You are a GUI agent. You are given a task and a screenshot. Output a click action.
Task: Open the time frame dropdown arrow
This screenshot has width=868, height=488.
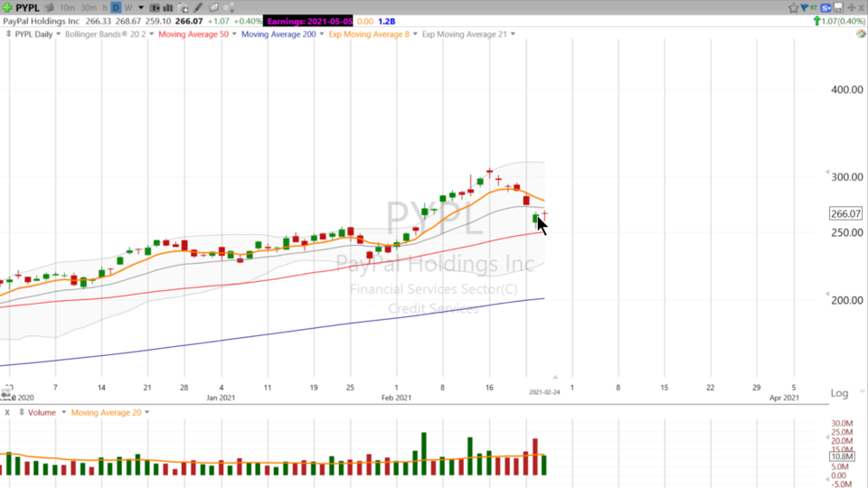coord(141,8)
